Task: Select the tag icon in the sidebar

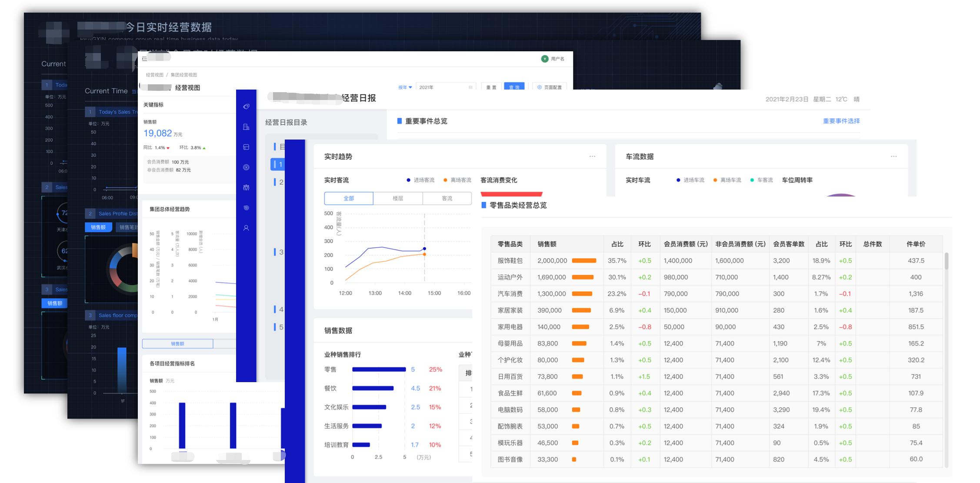Action: click(x=246, y=107)
